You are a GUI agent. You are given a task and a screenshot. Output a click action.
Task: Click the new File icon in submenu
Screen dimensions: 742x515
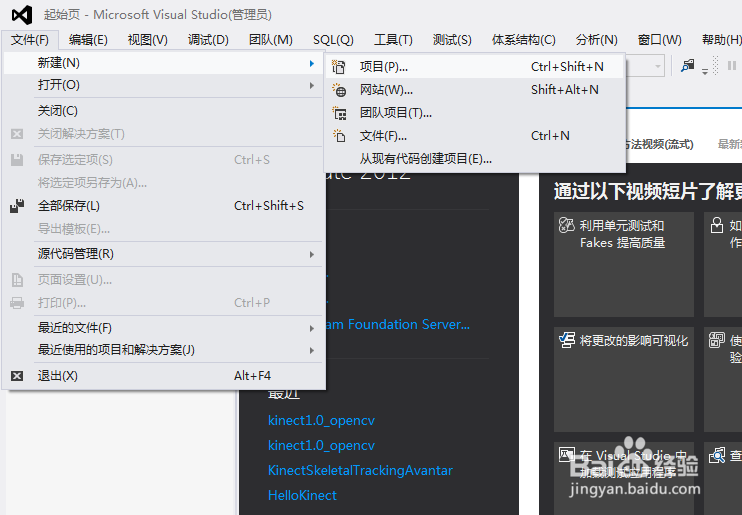[339, 136]
